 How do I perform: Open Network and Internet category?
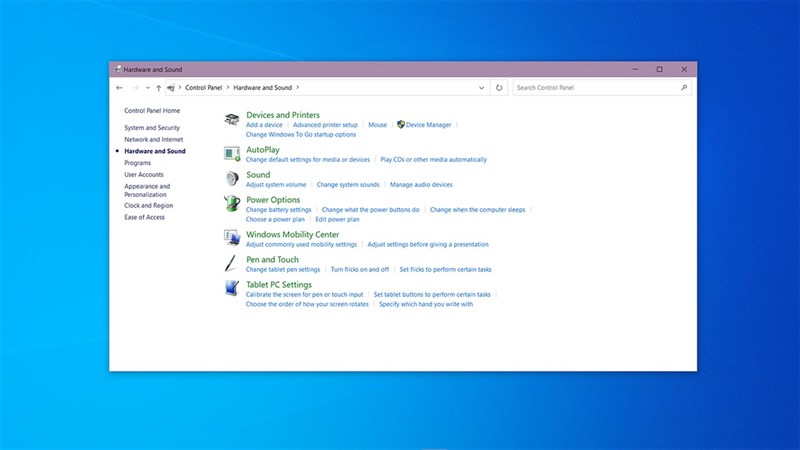[153, 140]
